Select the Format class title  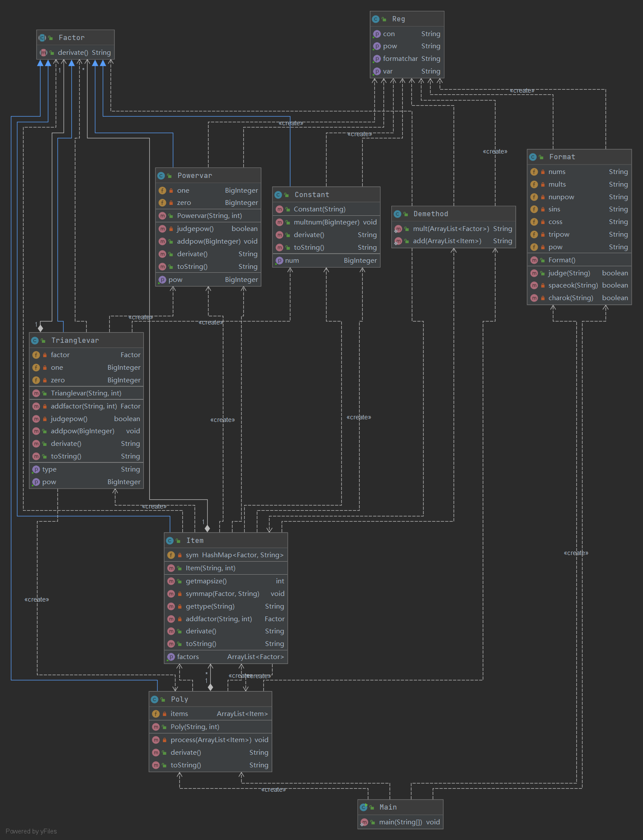(562, 157)
